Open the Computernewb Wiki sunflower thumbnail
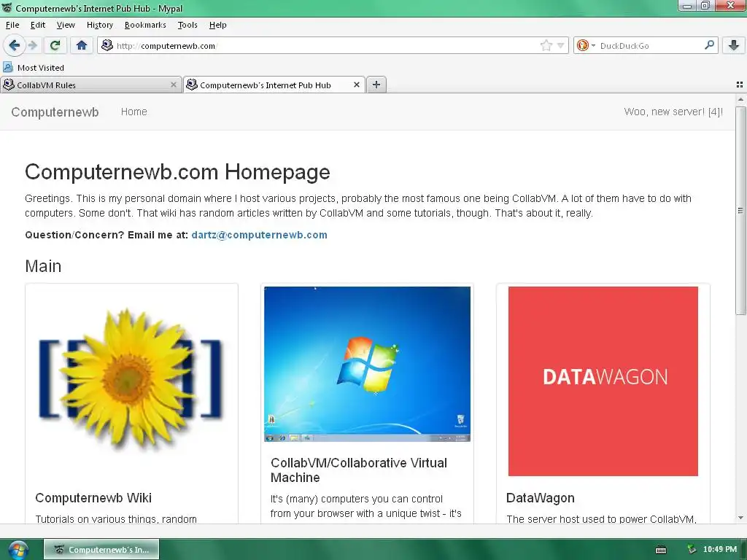Image resolution: width=747 pixels, height=560 pixels. (131, 379)
